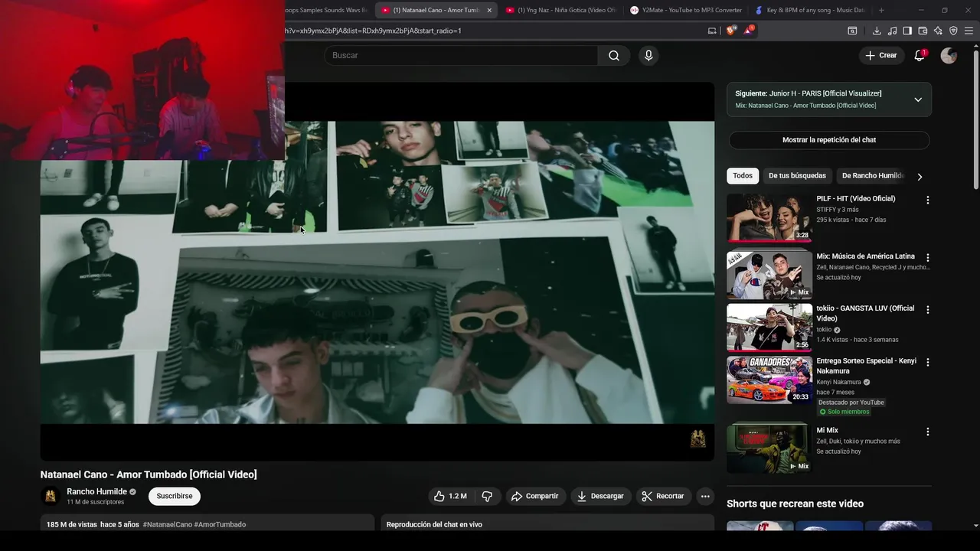The height and width of the screenshot is (551, 980).
Task: Open options for PILF - HIT video
Action: 927,200
